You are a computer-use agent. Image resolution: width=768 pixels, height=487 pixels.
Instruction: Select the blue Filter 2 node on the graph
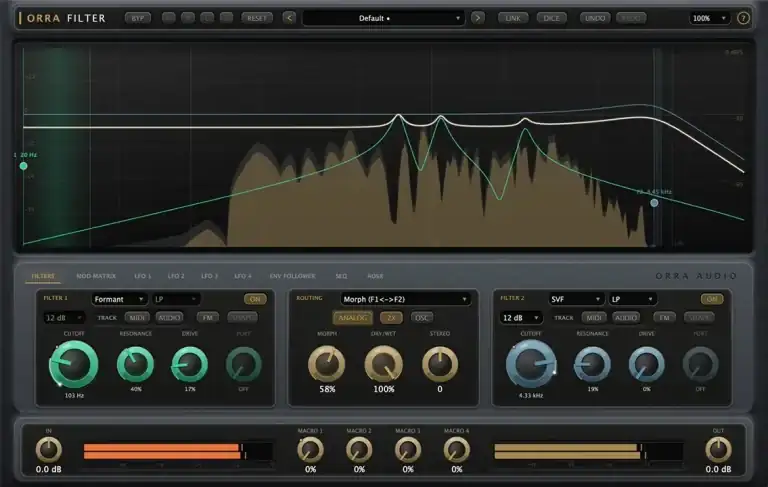coord(654,203)
